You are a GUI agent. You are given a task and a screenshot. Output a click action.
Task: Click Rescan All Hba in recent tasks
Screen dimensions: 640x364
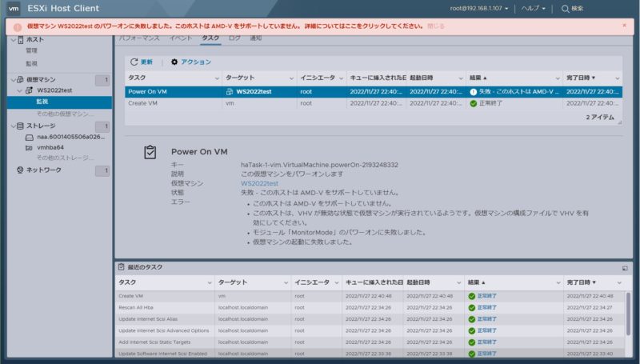[x=136, y=308]
